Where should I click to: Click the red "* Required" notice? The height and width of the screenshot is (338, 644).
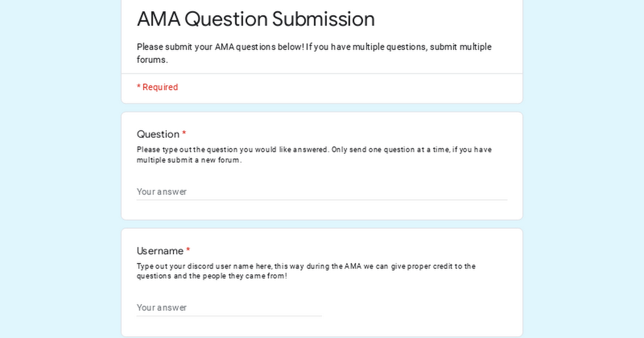(x=157, y=87)
